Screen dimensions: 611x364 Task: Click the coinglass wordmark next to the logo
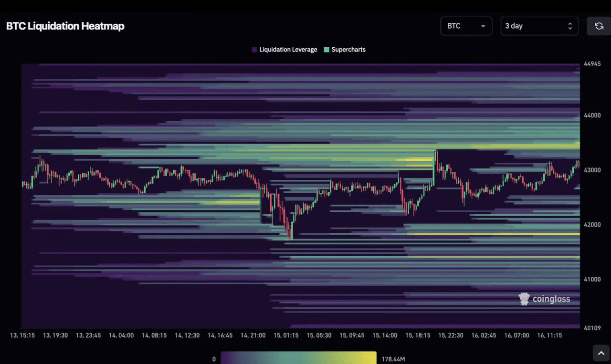[551, 299]
